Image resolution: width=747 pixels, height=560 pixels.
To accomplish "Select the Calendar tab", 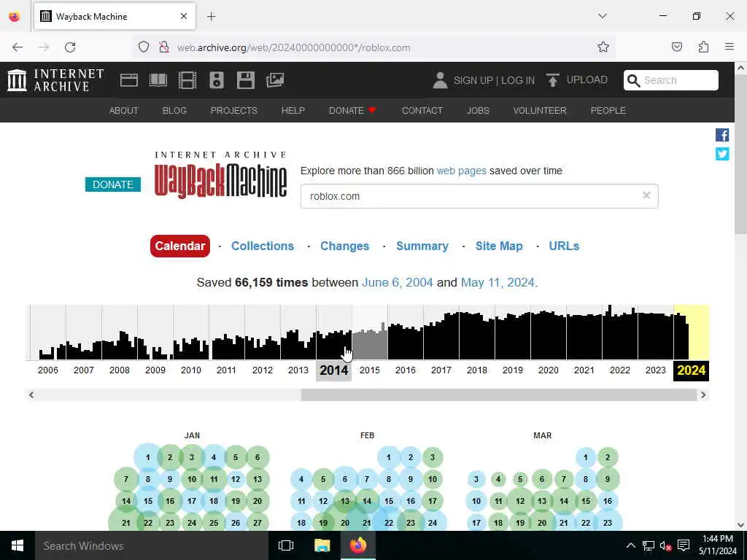I will tap(180, 246).
